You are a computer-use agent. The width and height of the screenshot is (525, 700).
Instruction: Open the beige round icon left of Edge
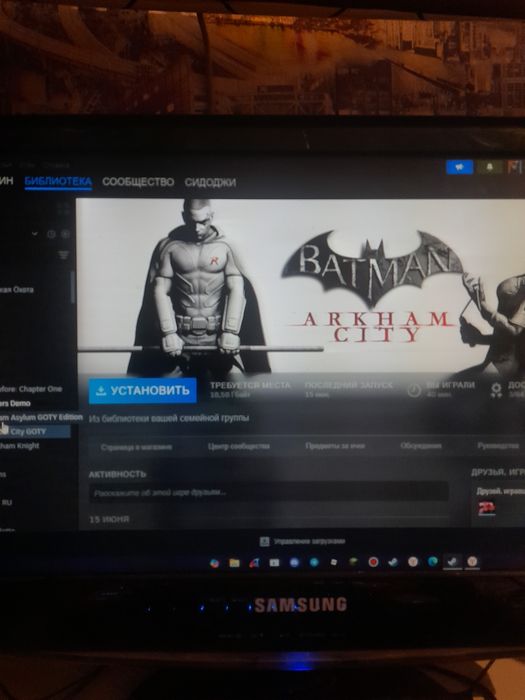click(413, 562)
